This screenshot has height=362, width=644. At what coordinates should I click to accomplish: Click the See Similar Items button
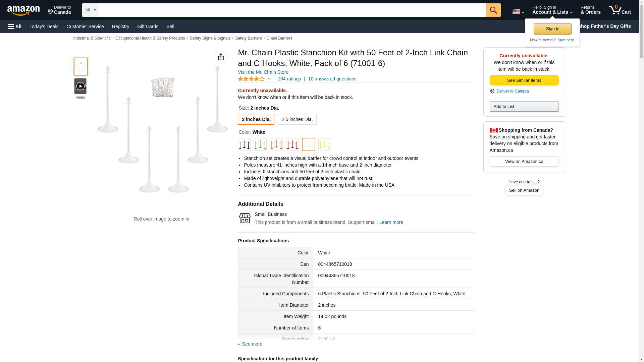524,80
